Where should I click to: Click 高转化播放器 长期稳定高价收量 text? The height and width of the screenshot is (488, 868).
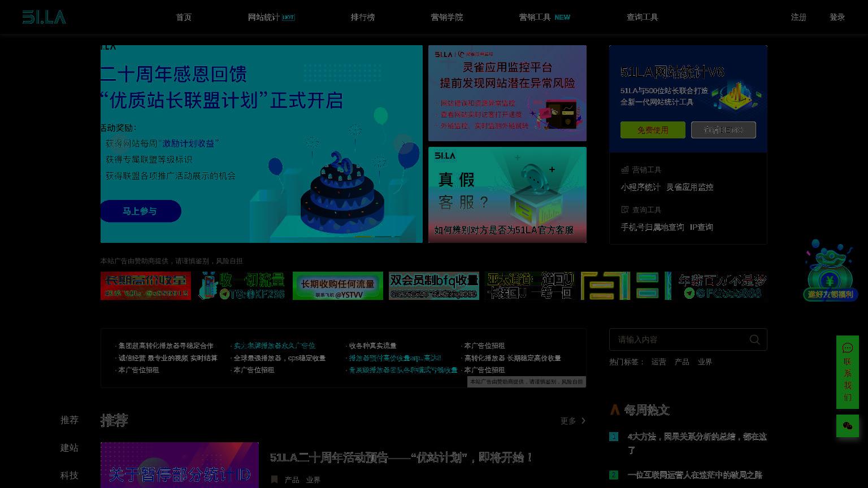[x=513, y=358]
